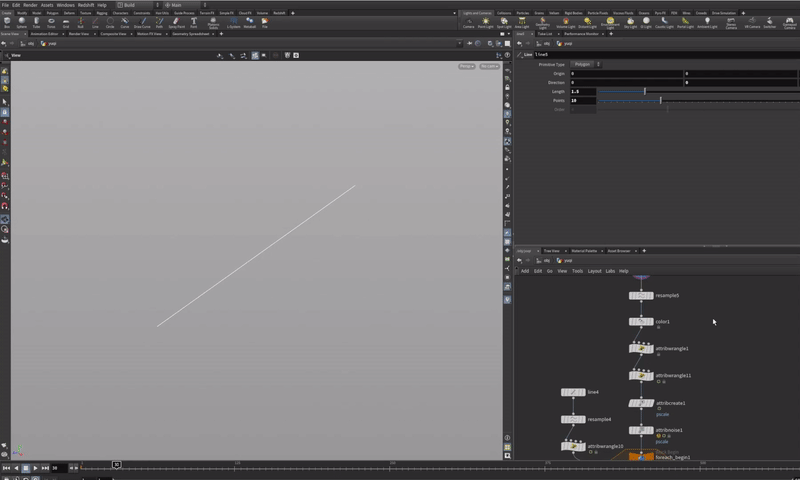Add a Camera from the lights shelf
This screenshot has width=800, height=480.
pyautogui.click(x=468, y=22)
